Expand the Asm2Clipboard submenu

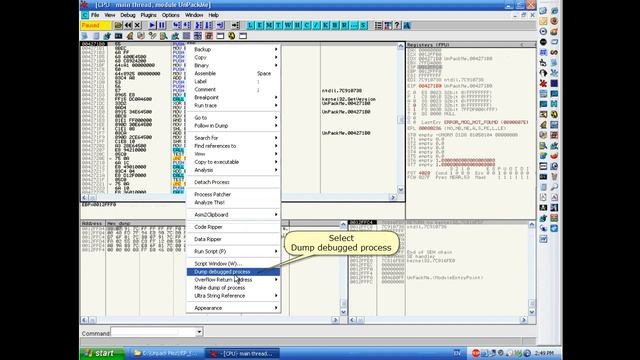233,215
